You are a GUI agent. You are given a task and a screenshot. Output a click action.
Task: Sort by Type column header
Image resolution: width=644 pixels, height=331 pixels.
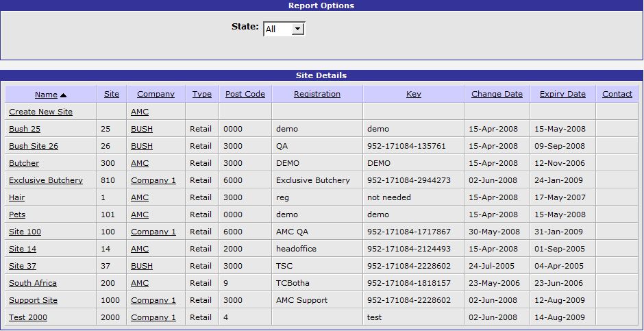pos(201,94)
